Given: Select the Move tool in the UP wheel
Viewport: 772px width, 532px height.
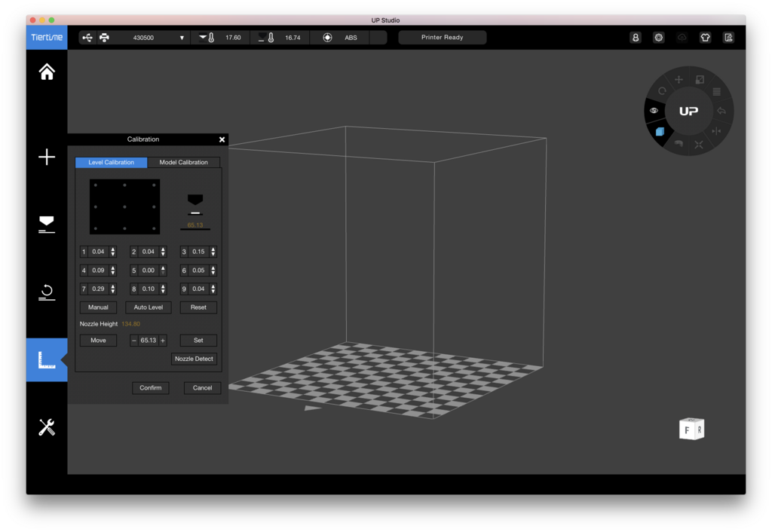Looking at the screenshot, I should (x=679, y=80).
